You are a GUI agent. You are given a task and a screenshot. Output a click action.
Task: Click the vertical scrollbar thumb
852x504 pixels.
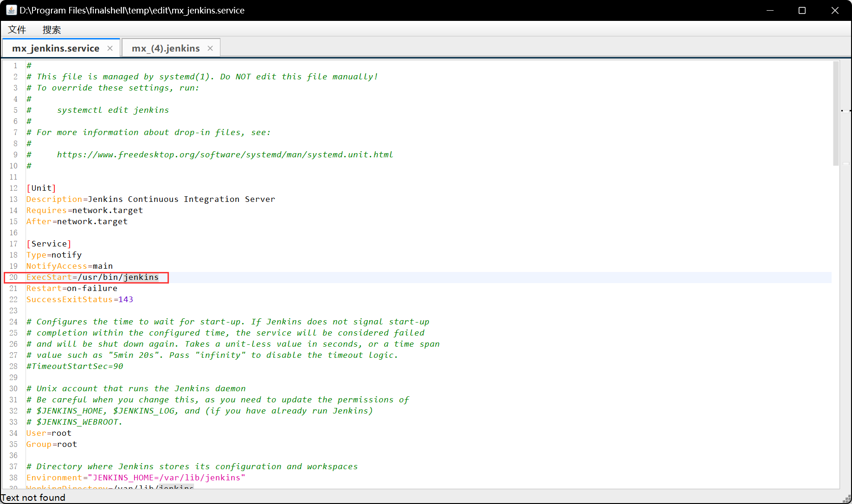[836, 113]
